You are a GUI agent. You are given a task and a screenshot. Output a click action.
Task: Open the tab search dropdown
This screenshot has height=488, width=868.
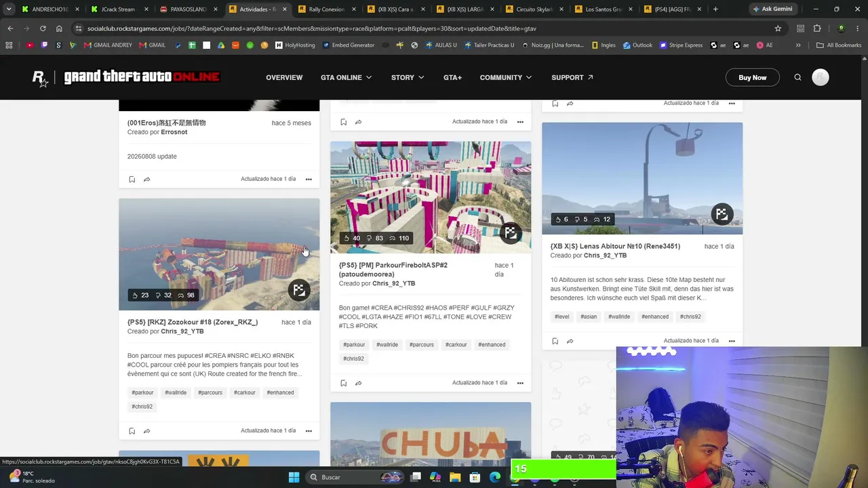click(10, 9)
